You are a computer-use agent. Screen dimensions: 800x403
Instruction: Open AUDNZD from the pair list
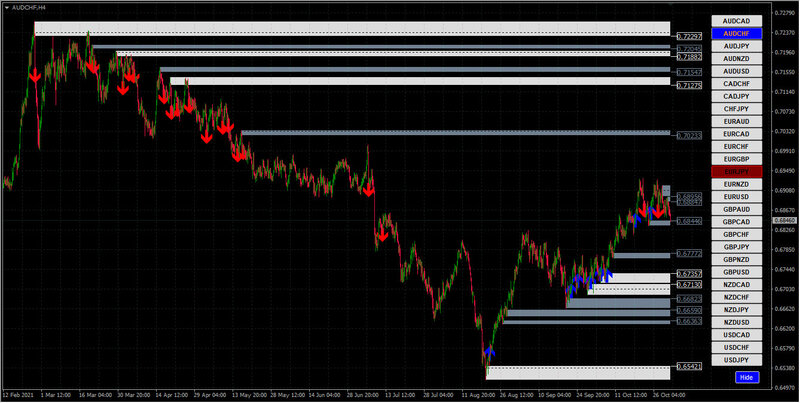[737, 59]
